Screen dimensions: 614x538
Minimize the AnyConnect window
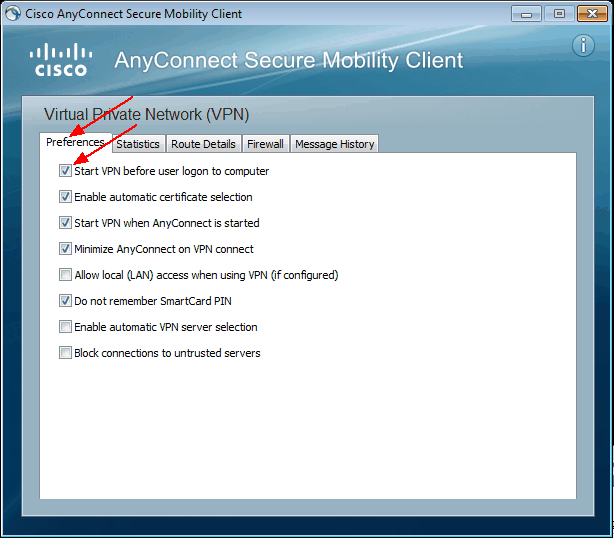[526, 14]
